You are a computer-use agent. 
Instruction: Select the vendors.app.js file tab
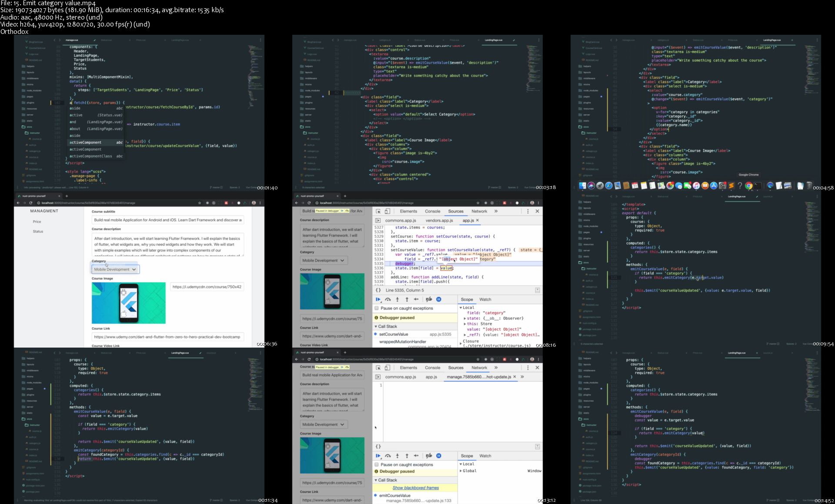(439, 221)
